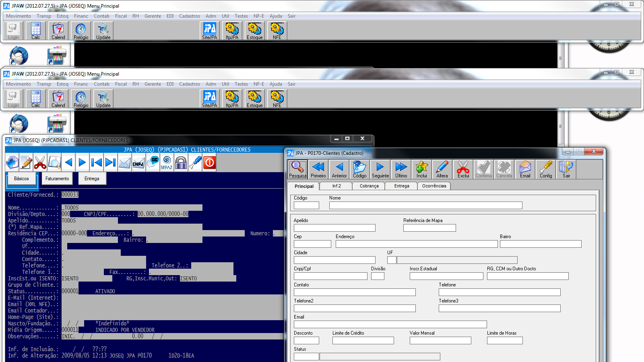Click the Último double-arrow icon
This screenshot has height=362, width=644.
click(401, 169)
